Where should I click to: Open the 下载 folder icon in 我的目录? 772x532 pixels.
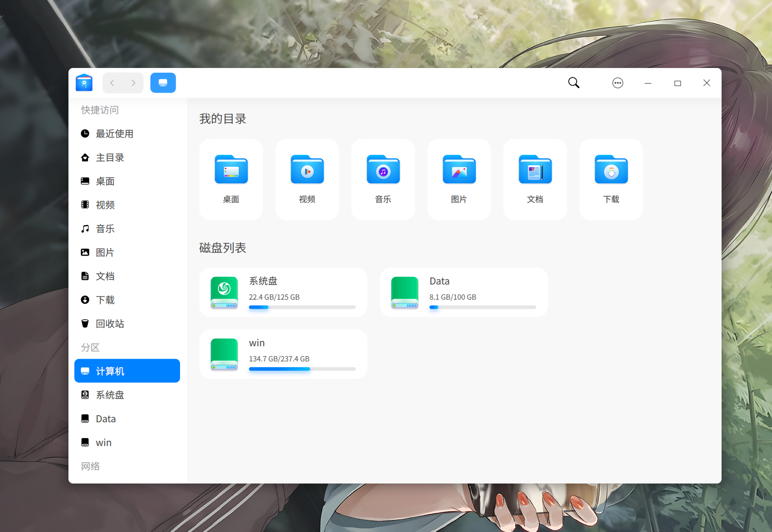[x=611, y=169]
